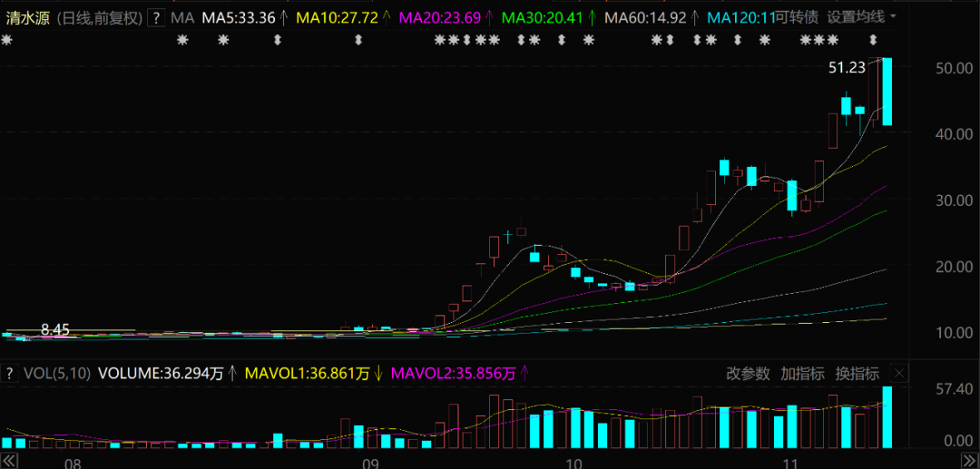
Task: Click the 8.45 low price label
Action: click(55, 328)
